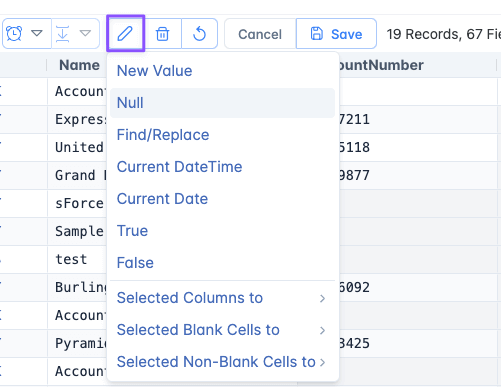The width and height of the screenshot is (501, 387).
Task: Select the Grand name cell
Action: coord(77,175)
